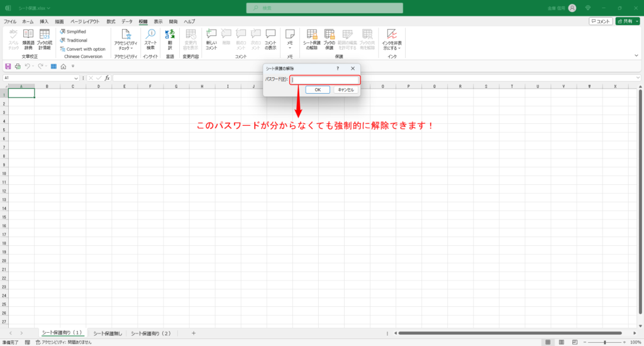Click the vertical scrollbar thumb
This screenshot has width=644, height=346.
pos(640,201)
